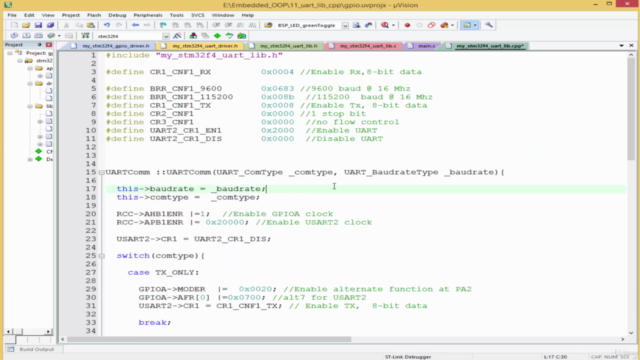Collapse the 'dr' folder group
The height and width of the screenshot is (360, 640).
(x=30, y=83)
